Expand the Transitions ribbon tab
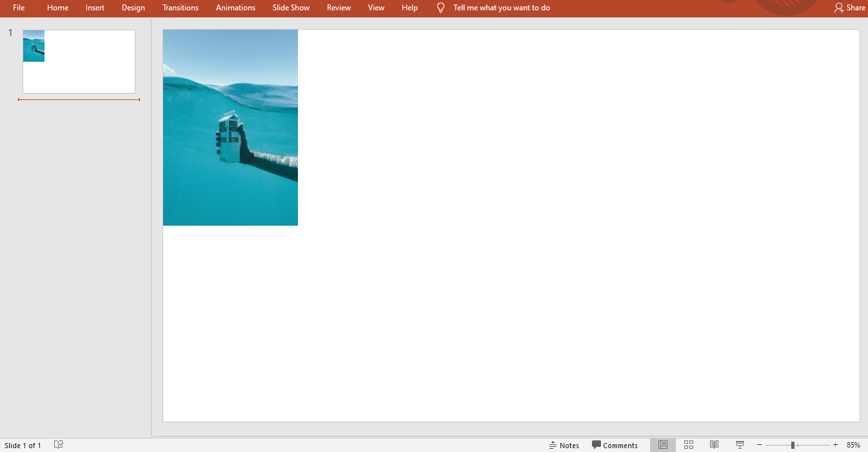The image size is (868, 452). (181, 8)
